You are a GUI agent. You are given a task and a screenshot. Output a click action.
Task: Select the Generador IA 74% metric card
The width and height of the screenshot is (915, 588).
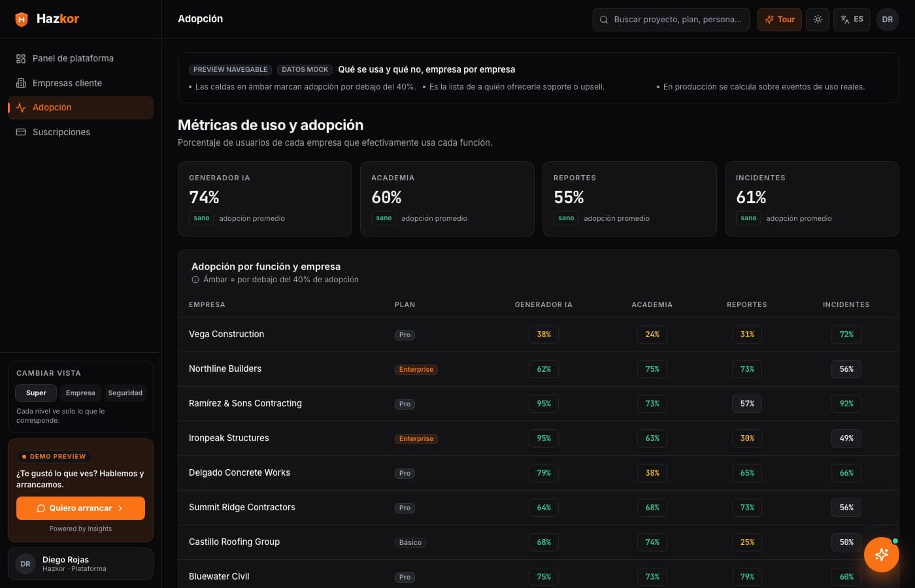click(x=265, y=199)
